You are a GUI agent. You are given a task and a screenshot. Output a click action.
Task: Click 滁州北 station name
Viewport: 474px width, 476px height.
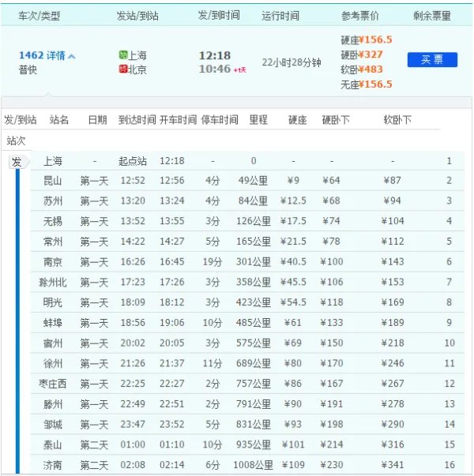click(53, 283)
